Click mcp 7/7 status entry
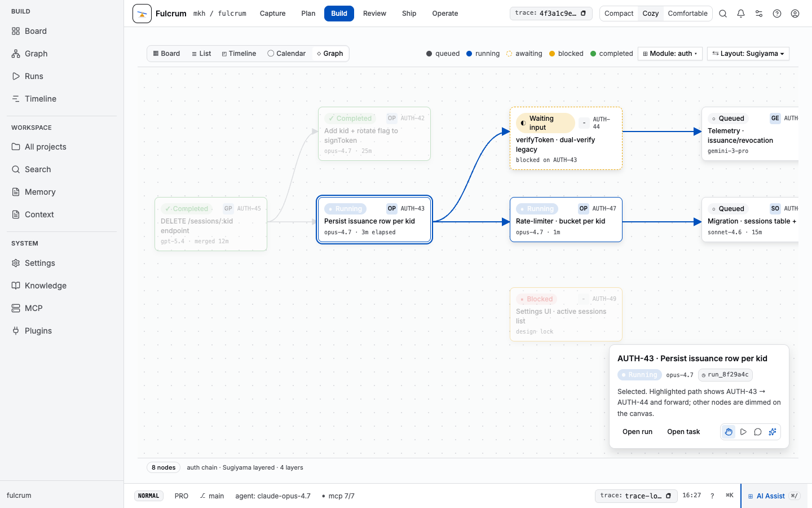This screenshot has width=812, height=508. click(338, 496)
